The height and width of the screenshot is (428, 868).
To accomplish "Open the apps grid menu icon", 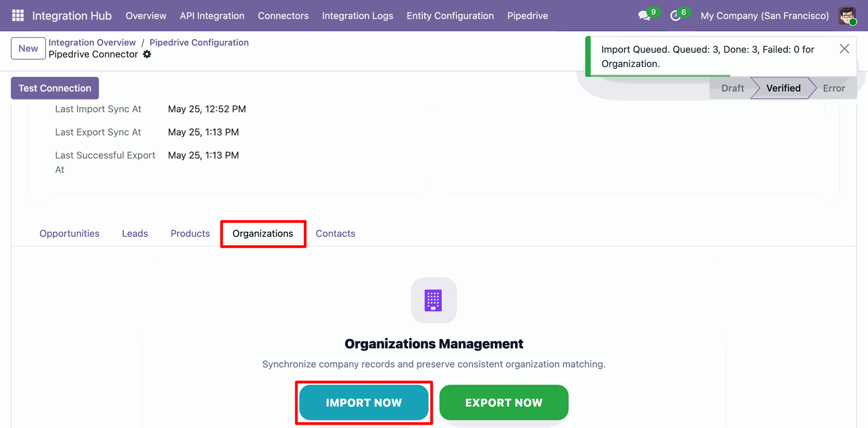I will point(18,15).
